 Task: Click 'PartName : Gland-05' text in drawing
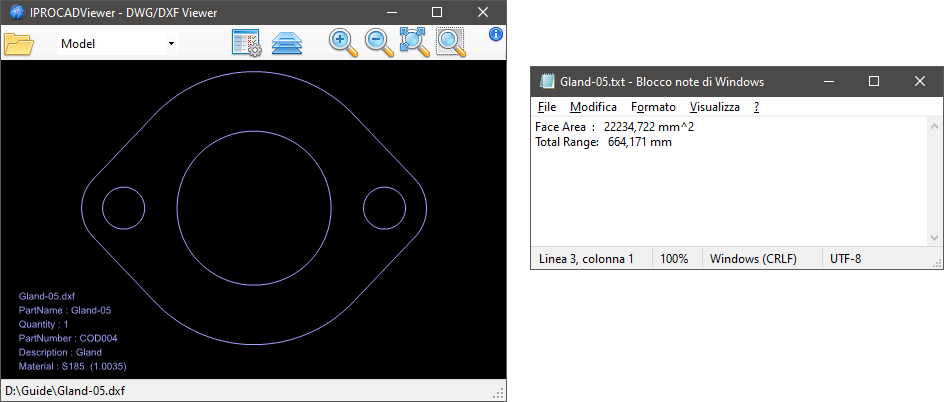pos(65,311)
